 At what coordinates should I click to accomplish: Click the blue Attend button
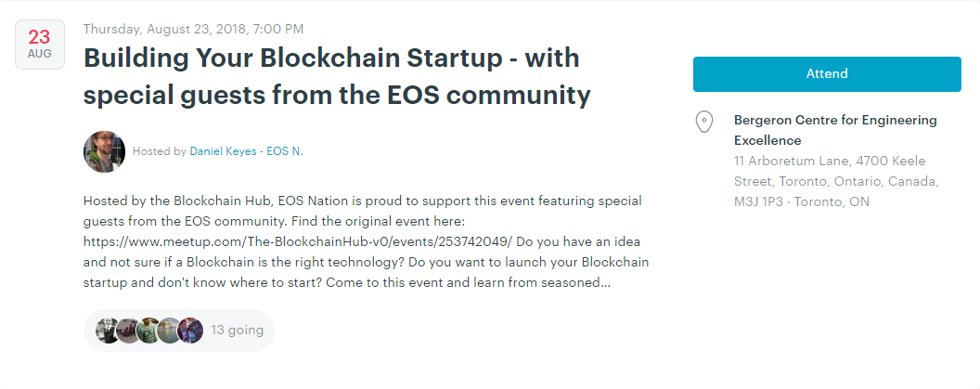(827, 73)
